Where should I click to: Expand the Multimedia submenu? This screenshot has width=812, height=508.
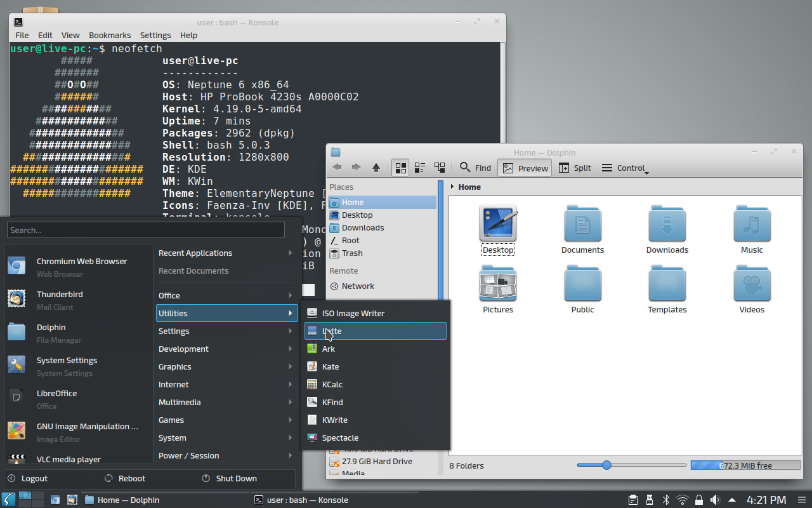[180, 402]
